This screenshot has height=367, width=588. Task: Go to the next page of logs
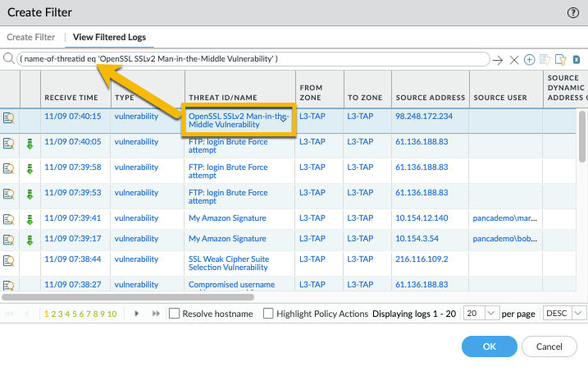(x=136, y=314)
